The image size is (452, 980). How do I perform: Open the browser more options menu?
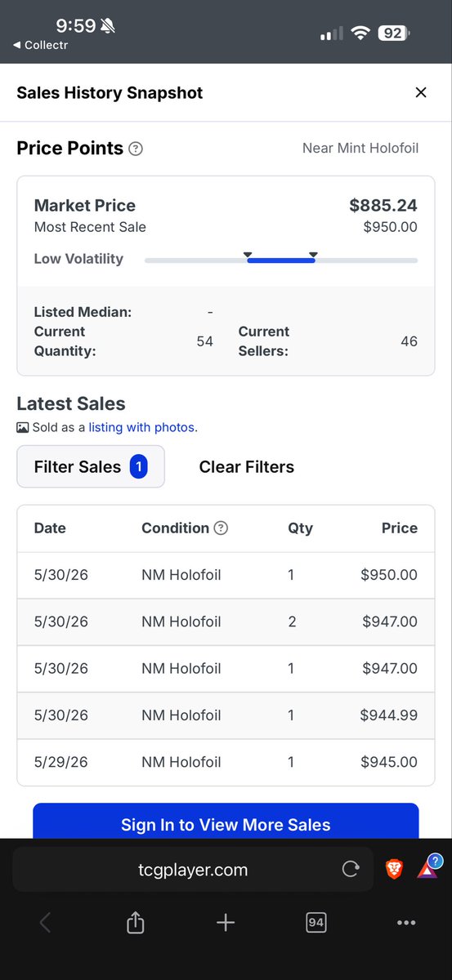pos(406,923)
